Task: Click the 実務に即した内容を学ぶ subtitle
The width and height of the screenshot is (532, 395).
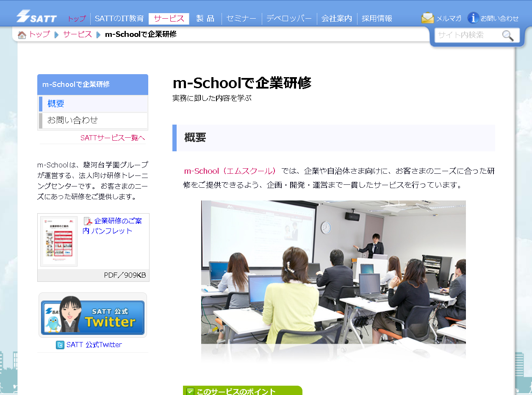Action: [212, 98]
